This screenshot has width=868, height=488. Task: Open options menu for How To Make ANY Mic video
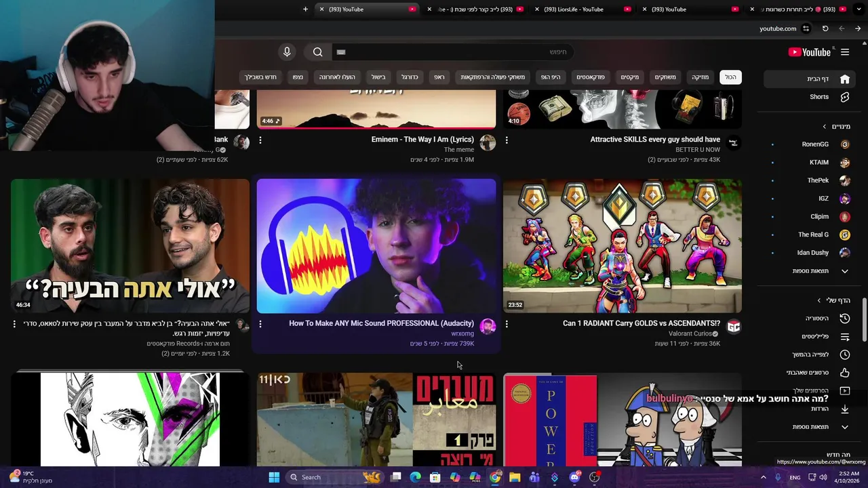click(260, 324)
